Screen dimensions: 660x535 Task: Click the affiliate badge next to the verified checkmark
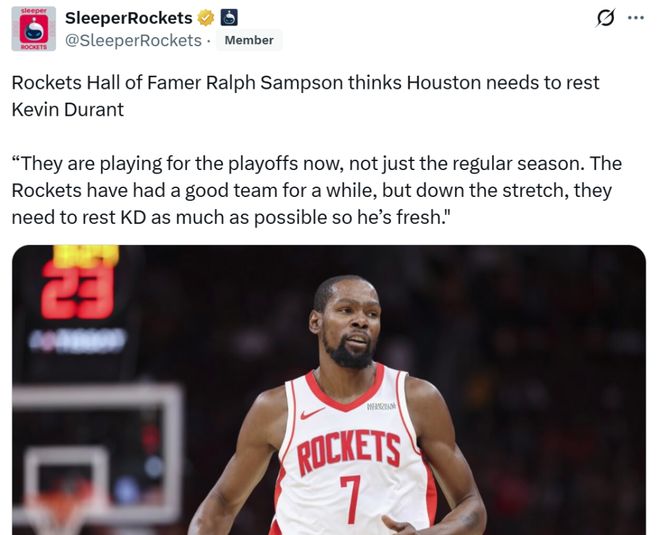pos(229,18)
